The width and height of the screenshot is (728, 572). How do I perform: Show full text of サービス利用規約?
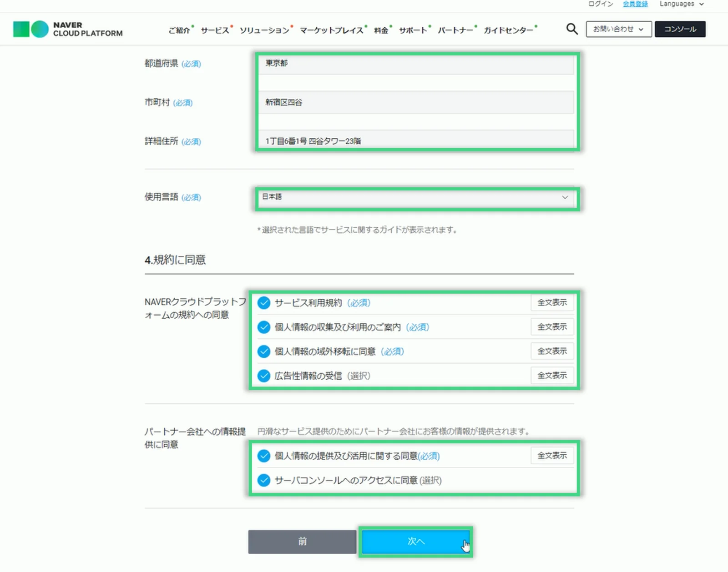point(552,303)
